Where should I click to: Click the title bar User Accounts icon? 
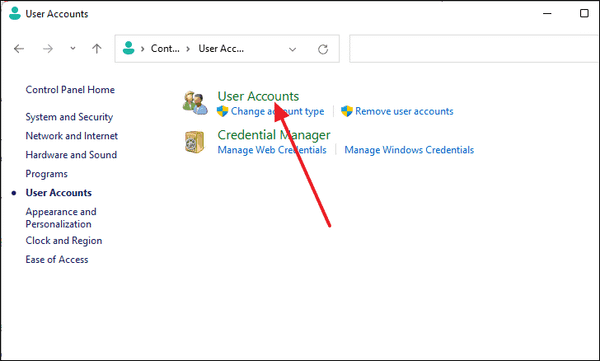coord(15,13)
